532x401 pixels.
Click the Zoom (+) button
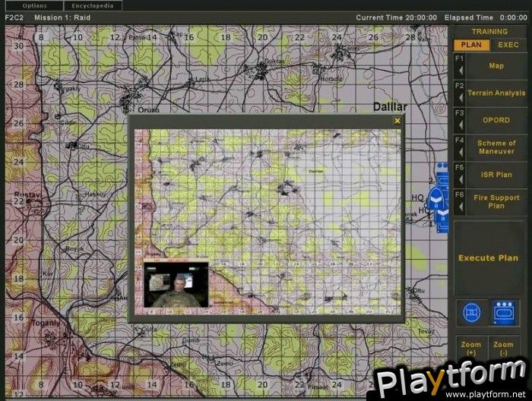471,349
